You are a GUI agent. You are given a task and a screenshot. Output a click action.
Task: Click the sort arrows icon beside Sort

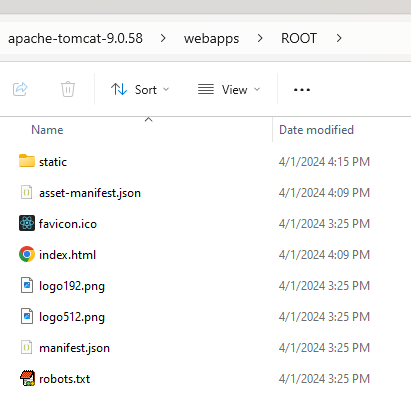[x=119, y=89]
